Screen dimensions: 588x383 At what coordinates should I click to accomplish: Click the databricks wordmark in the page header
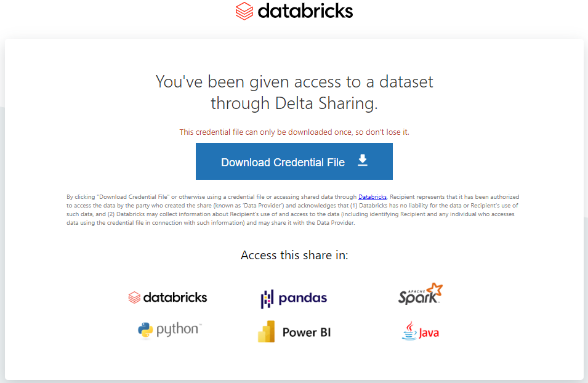point(305,11)
